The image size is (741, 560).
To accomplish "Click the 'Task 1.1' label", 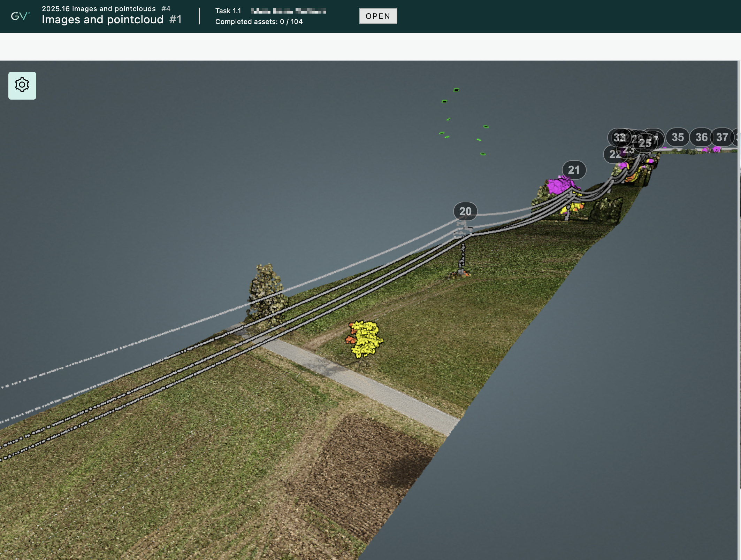I will coord(228,11).
